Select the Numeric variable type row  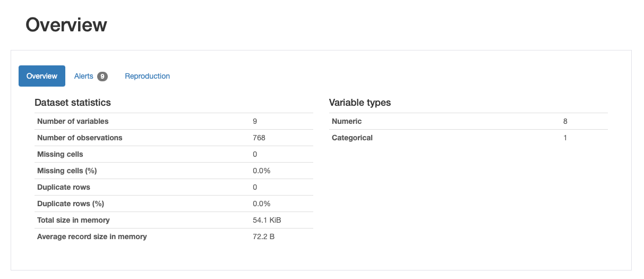347,121
